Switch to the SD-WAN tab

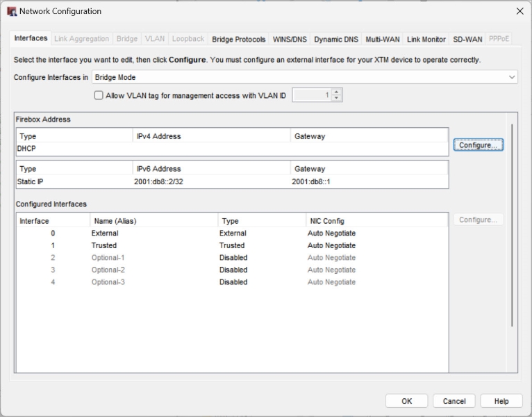click(x=467, y=39)
